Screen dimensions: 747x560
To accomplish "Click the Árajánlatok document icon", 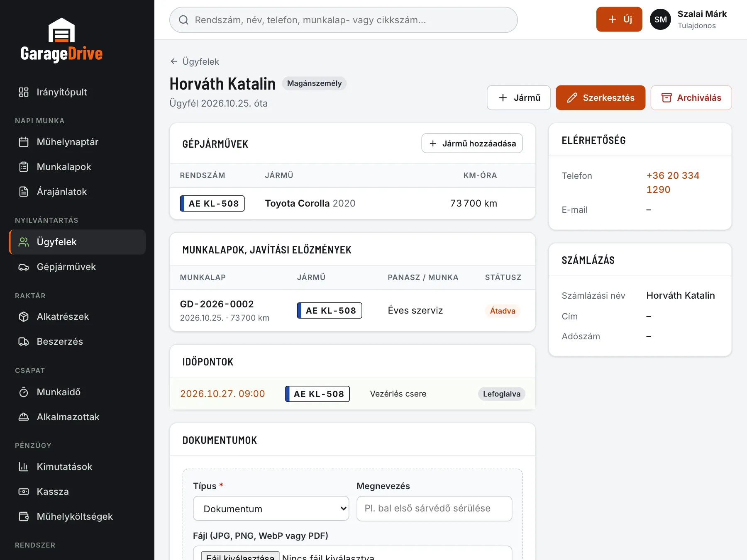I will pyautogui.click(x=24, y=192).
